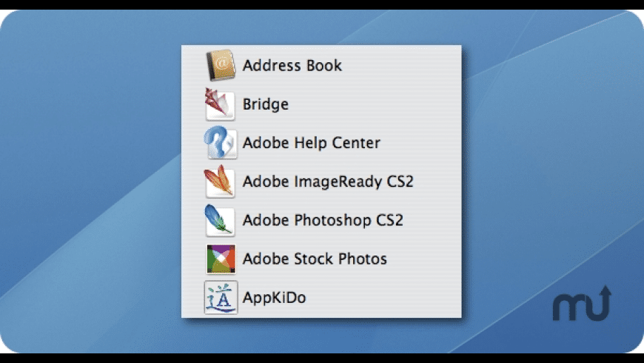Click the Adobe Help Center question-mark icon
644x363 pixels.
(x=221, y=143)
